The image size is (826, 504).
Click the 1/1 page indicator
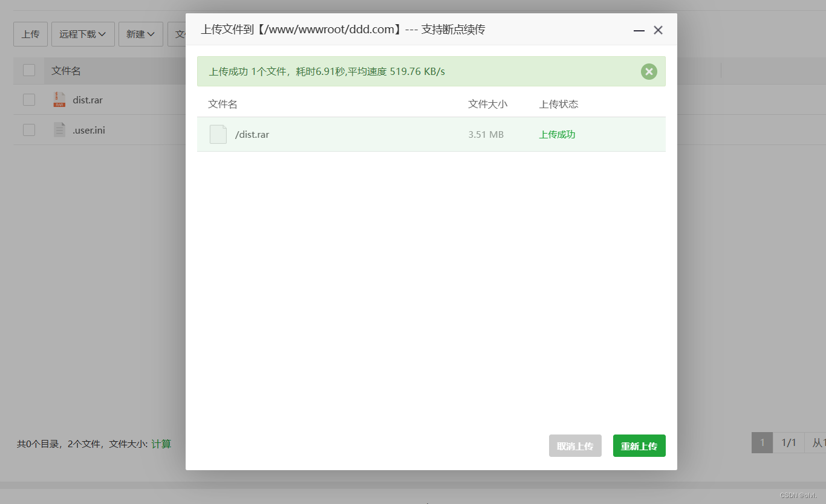789,443
